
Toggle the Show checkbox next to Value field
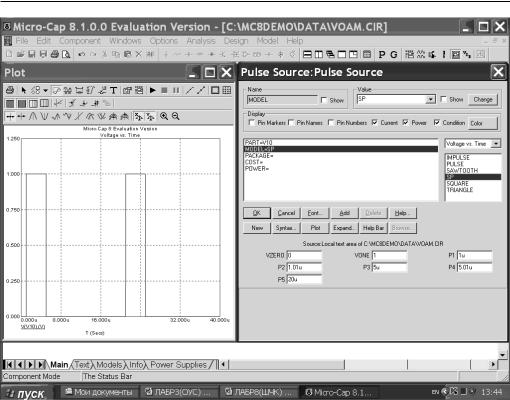(443, 99)
